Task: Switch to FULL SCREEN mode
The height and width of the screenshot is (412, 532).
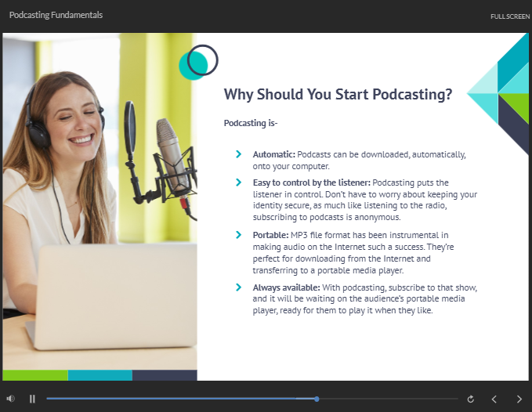Action: point(510,16)
